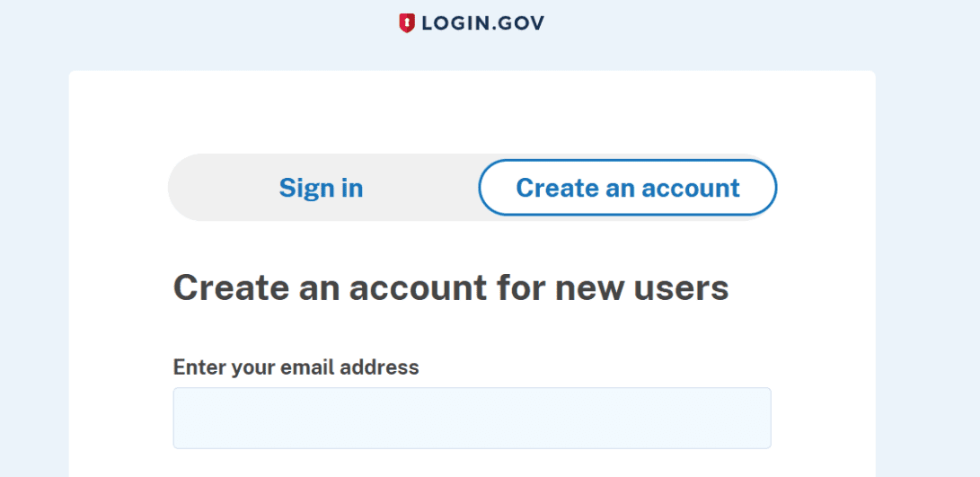Click the Login.gov red shield logo
Screen dimensions: 980x477
[x=407, y=23]
